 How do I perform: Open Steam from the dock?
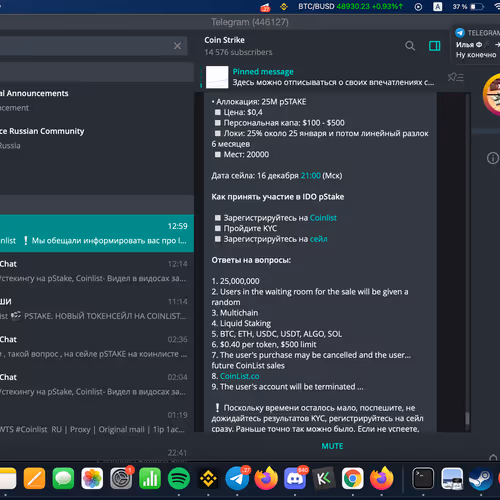coord(481,478)
